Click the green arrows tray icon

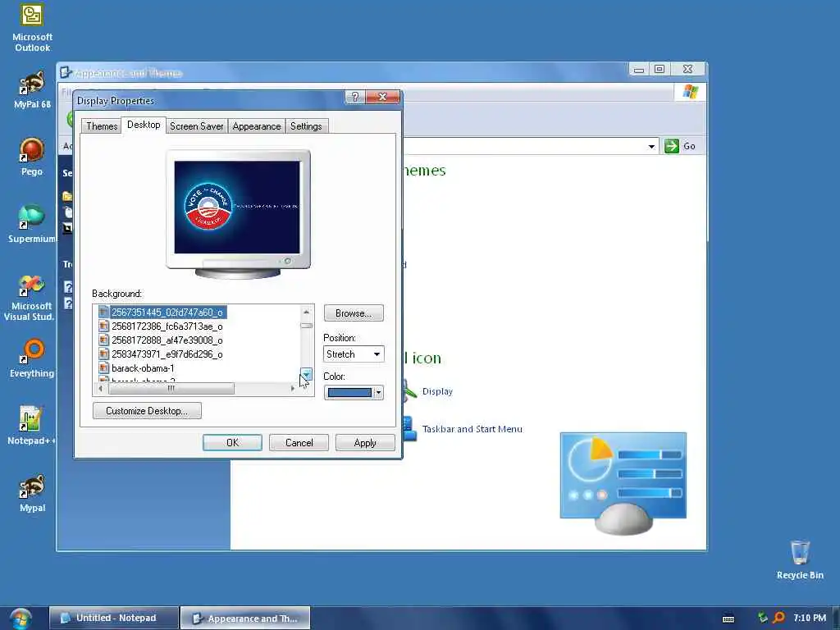[x=763, y=618]
